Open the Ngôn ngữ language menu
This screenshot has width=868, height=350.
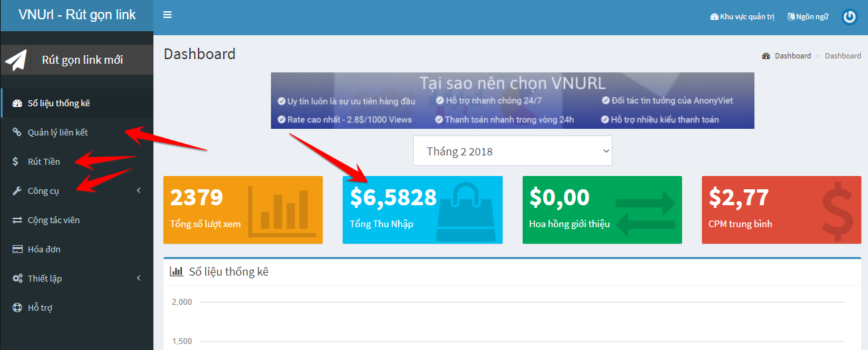click(808, 17)
